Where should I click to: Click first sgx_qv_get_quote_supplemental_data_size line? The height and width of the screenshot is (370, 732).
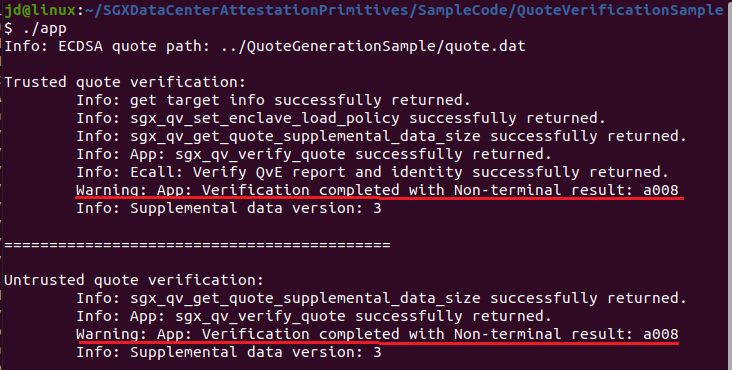tap(381, 136)
